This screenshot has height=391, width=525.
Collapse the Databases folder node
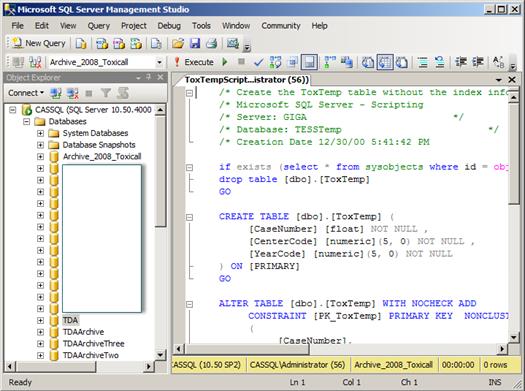26,122
